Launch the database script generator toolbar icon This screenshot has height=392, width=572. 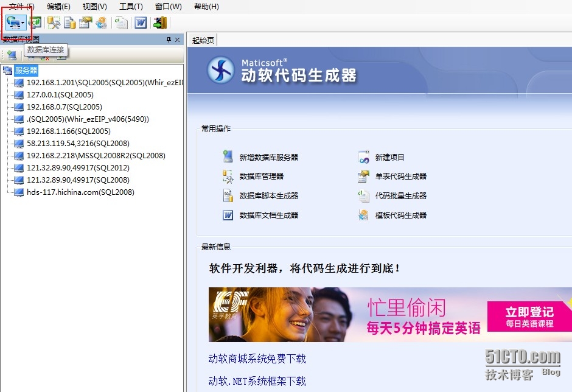69,23
